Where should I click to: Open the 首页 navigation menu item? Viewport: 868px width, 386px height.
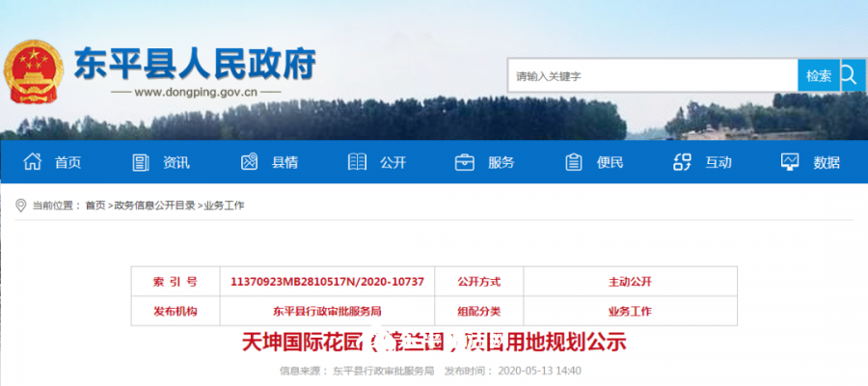[68, 162]
